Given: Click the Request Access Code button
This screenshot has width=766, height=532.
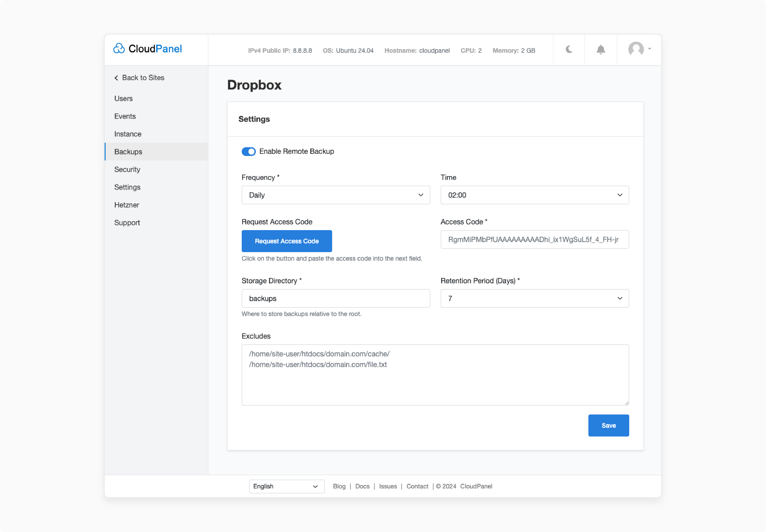Looking at the screenshot, I should click(286, 241).
